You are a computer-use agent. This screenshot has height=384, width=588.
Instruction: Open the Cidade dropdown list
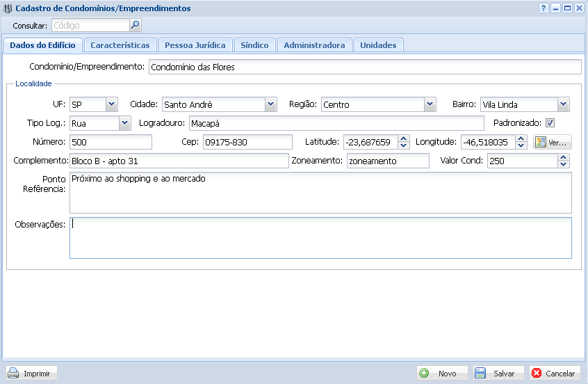(x=270, y=104)
